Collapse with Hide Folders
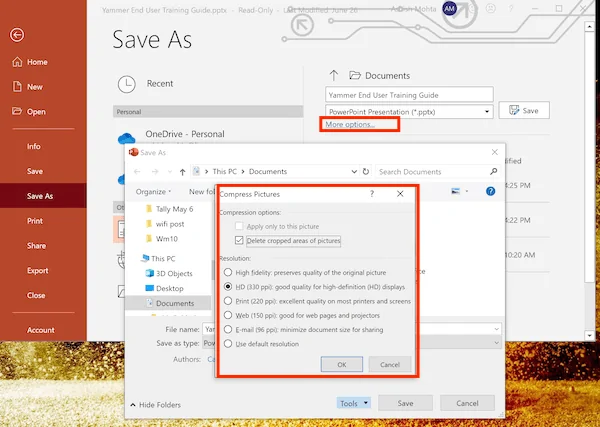Screen dimensions: 600x427 tap(155, 405)
